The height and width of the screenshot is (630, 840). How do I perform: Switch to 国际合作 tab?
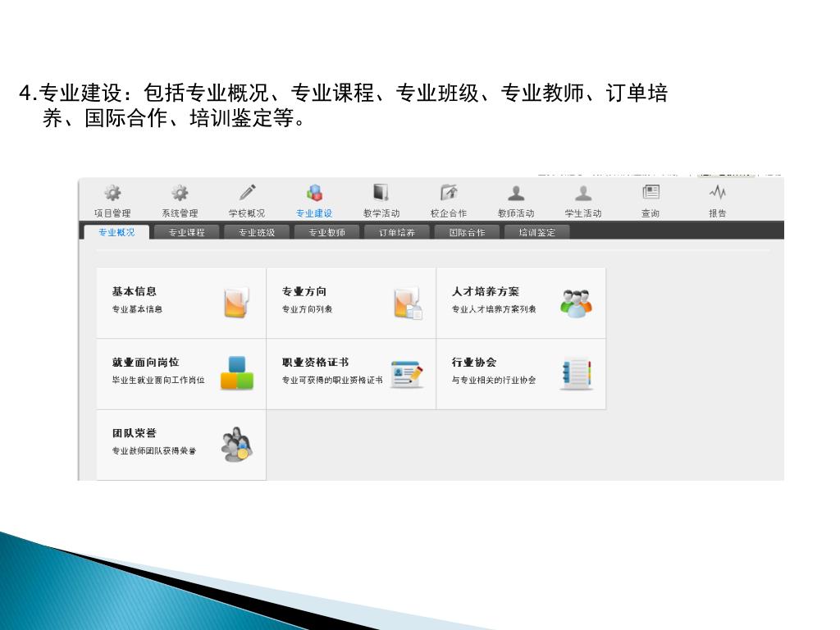point(467,232)
